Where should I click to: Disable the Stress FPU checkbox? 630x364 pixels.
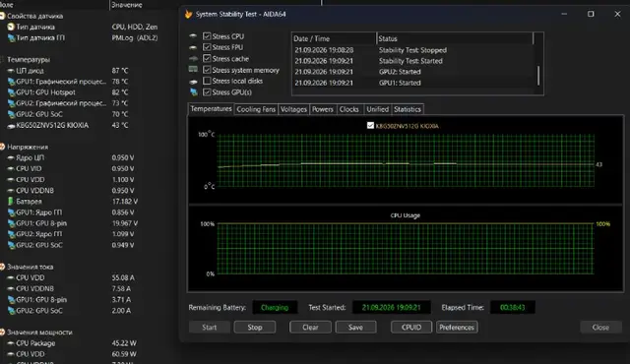coord(207,47)
